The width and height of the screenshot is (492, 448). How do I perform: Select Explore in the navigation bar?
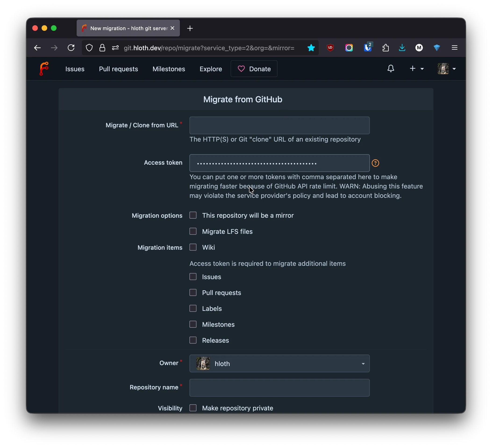click(211, 69)
